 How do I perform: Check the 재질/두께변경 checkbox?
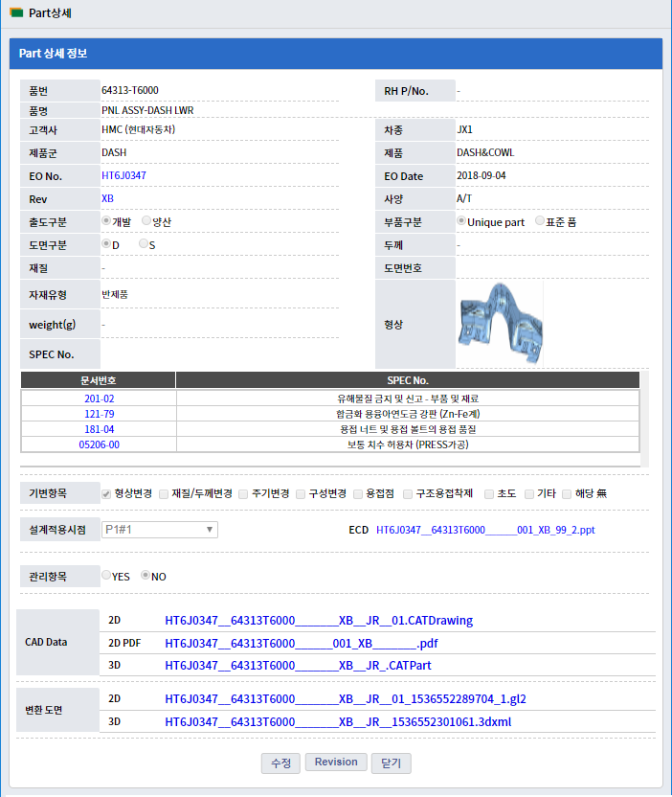164,494
